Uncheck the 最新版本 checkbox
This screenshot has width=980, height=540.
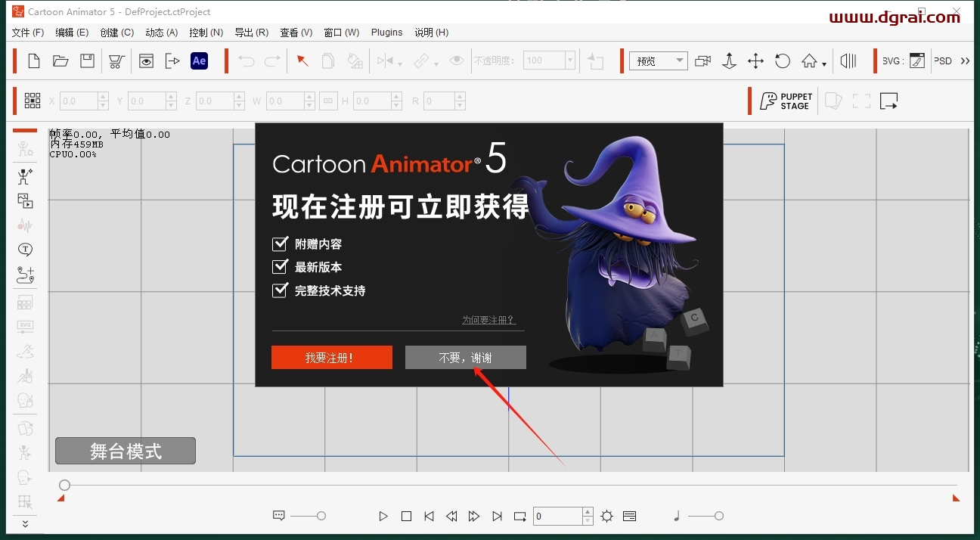pos(281,266)
